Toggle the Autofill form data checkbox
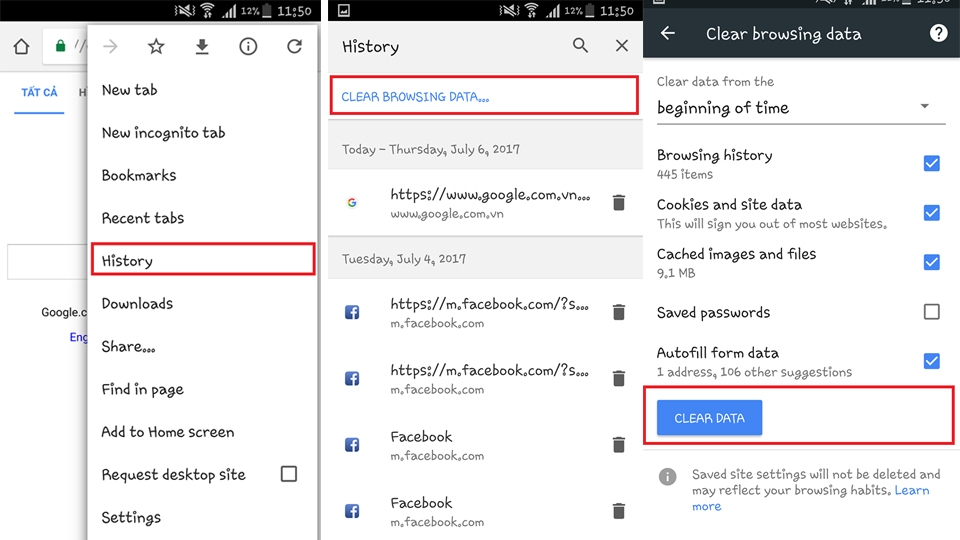960x540 pixels. click(932, 361)
